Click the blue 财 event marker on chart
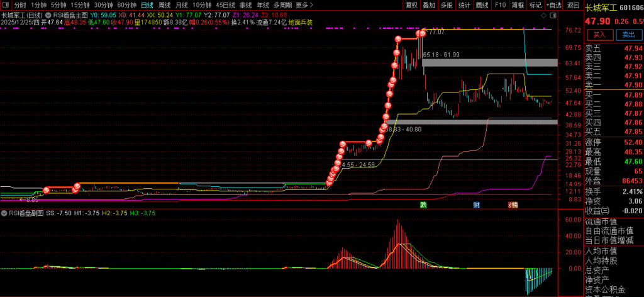 tap(477, 205)
